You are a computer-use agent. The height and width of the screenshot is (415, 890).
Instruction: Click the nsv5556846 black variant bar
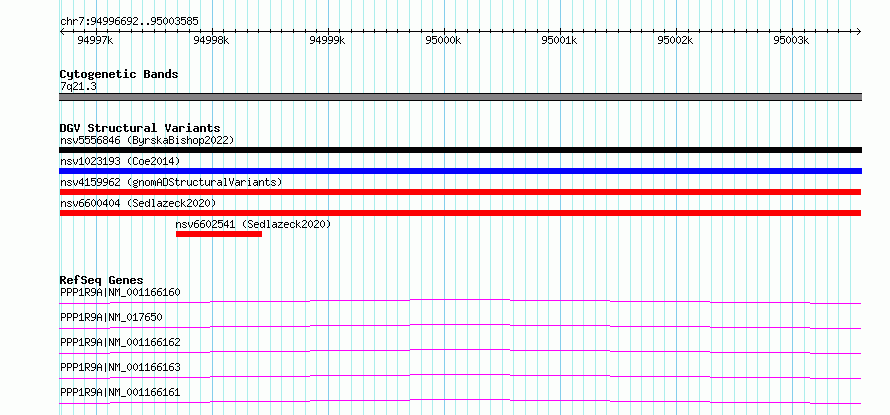(460, 150)
